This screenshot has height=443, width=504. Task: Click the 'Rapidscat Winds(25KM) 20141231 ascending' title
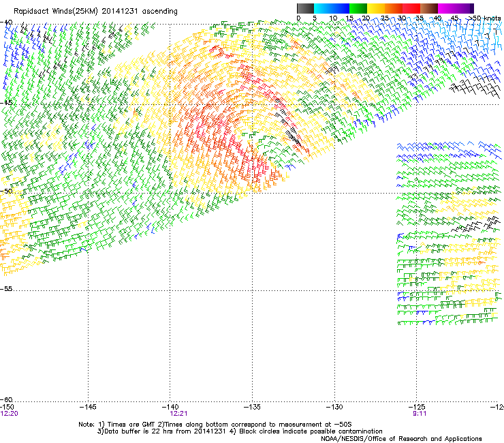tap(95, 12)
